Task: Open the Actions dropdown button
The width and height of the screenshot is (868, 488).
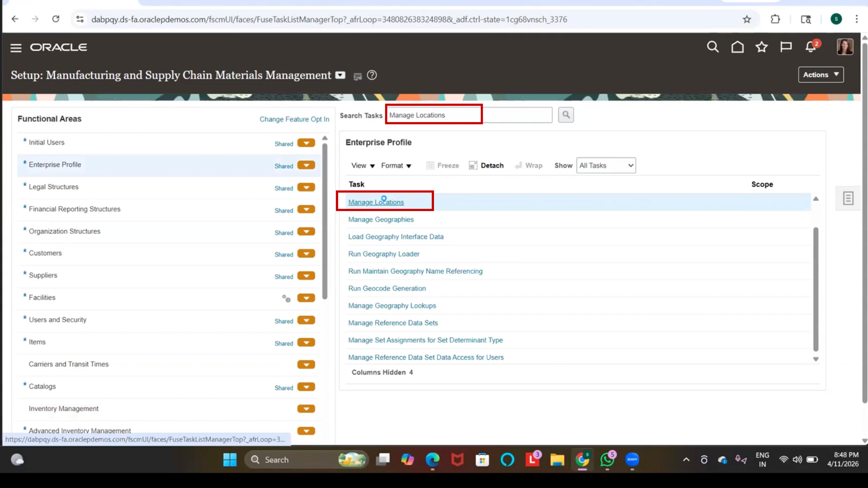Action: point(821,75)
